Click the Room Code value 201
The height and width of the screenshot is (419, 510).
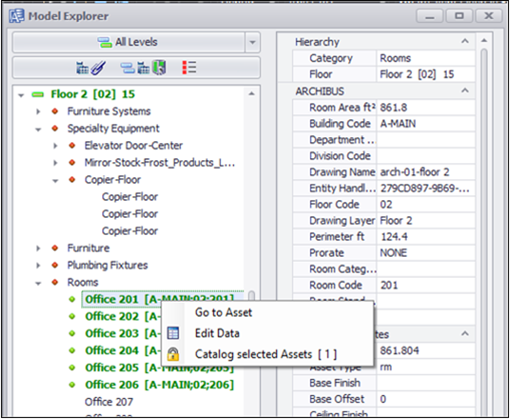tap(389, 285)
